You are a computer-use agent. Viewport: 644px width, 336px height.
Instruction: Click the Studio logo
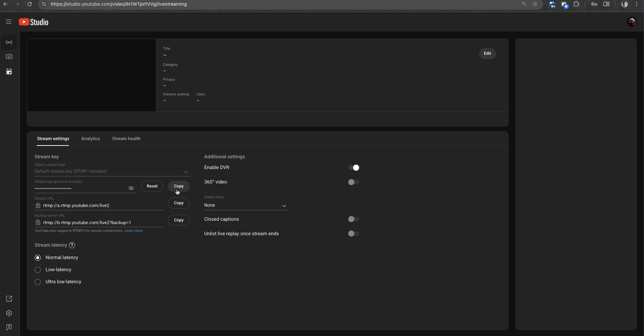(x=33, y=22)
